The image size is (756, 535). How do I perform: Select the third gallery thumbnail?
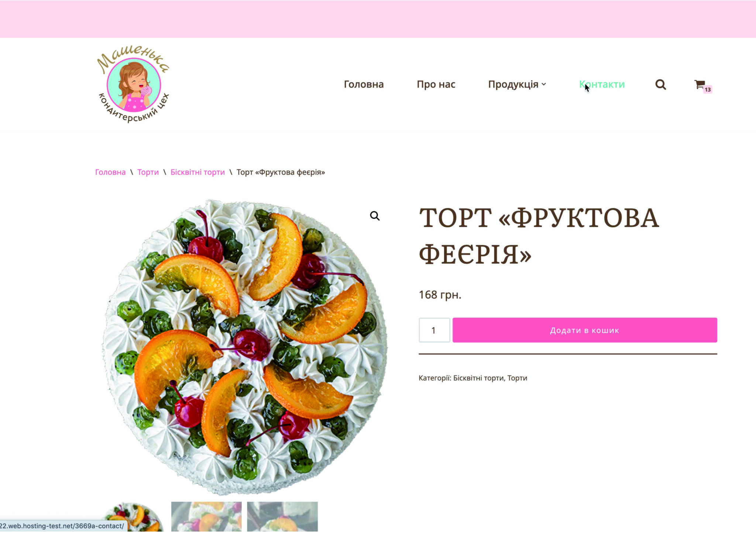[282, 517]
